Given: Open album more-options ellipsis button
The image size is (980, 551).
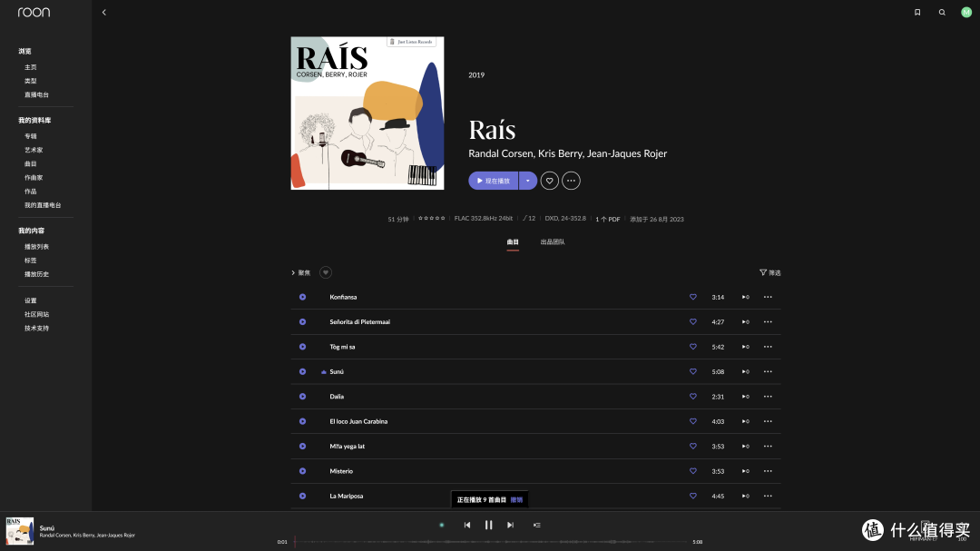Looking at the screenshot, I should click(571, 181).
